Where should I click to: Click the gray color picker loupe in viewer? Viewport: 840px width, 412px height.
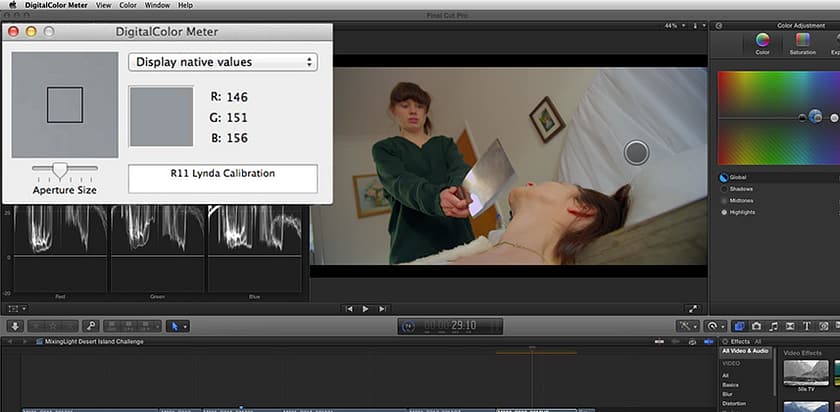click(636, 153)
